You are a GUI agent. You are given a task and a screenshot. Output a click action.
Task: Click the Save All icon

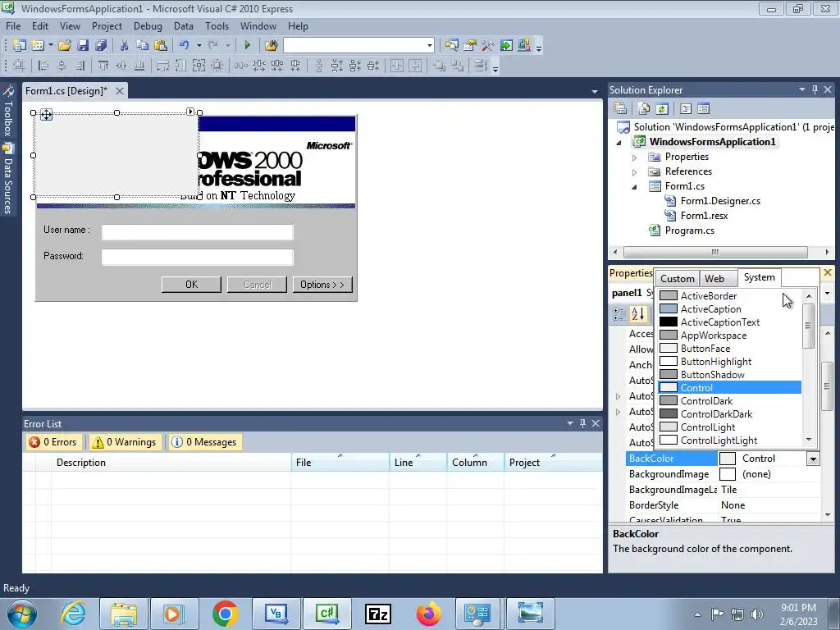pos(101,46)
